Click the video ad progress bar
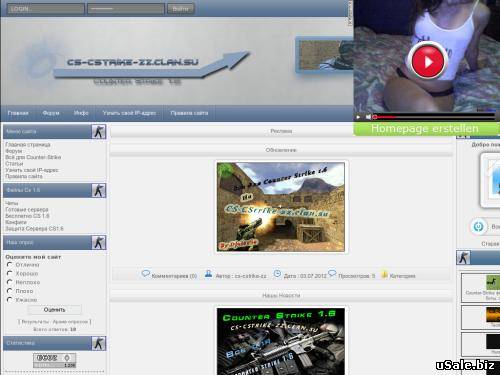This screenshot has width=500, height=375. 434,117
